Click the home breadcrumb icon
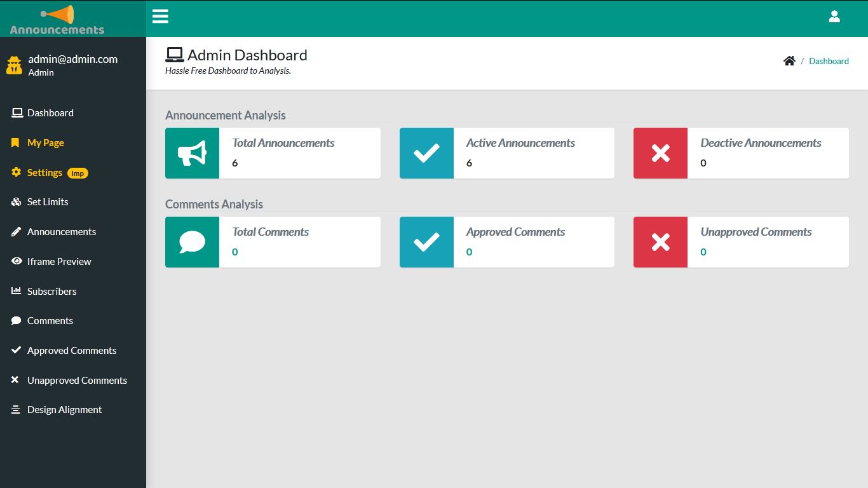The height and width of the screenshot is (488, 868). [x=789, y=61]
